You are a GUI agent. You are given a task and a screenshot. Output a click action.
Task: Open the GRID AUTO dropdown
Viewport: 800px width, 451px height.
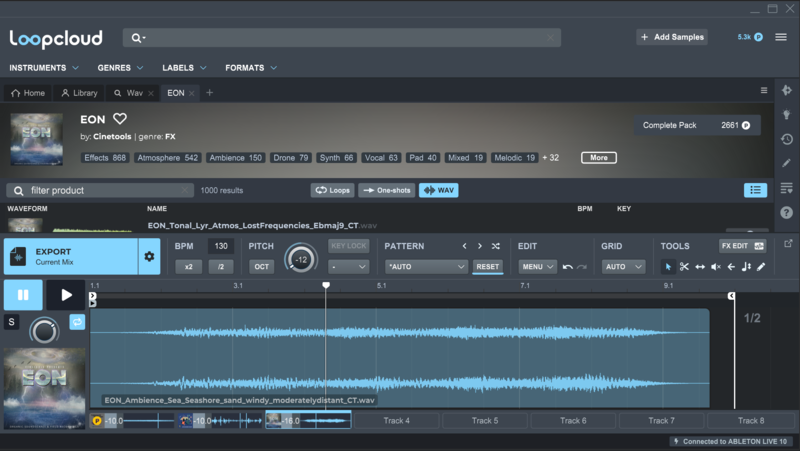622,267
